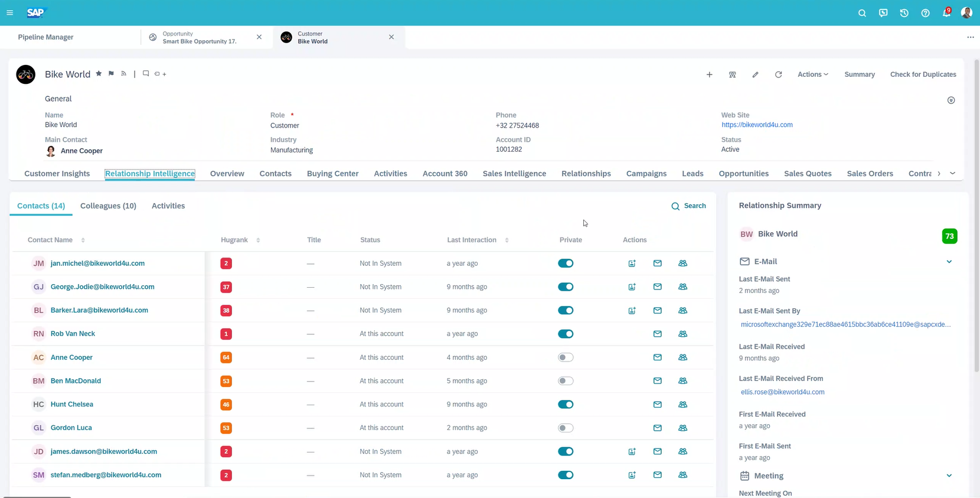The height and width of the screenshot is (498, 980).
Task: Add jan.michel as contact icon
Action: (632, 263)
